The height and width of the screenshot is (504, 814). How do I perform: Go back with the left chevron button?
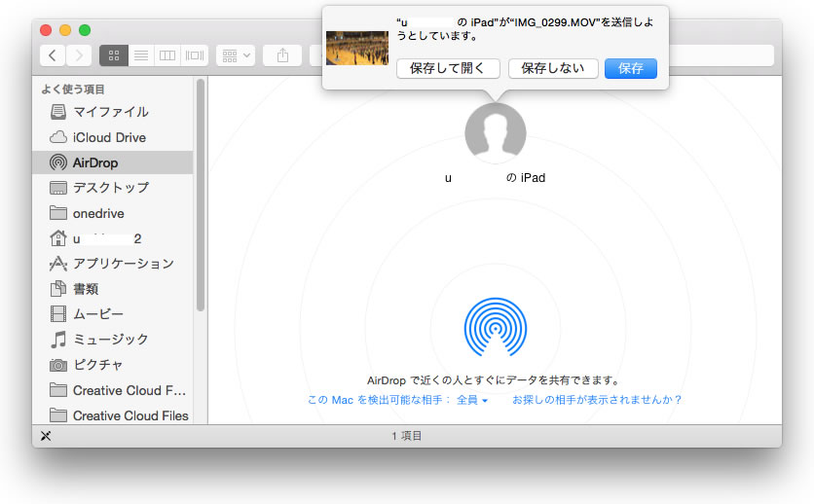coord(53,55)
